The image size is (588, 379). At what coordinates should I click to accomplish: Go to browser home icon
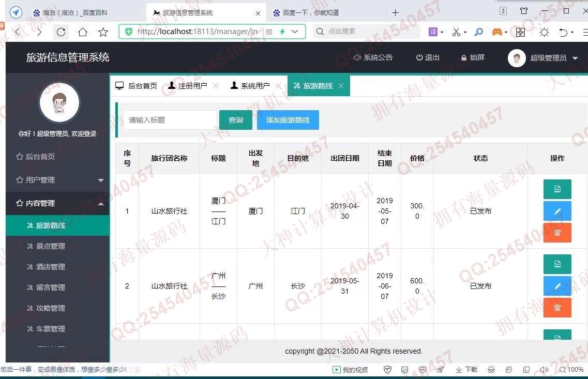(83, 32)
